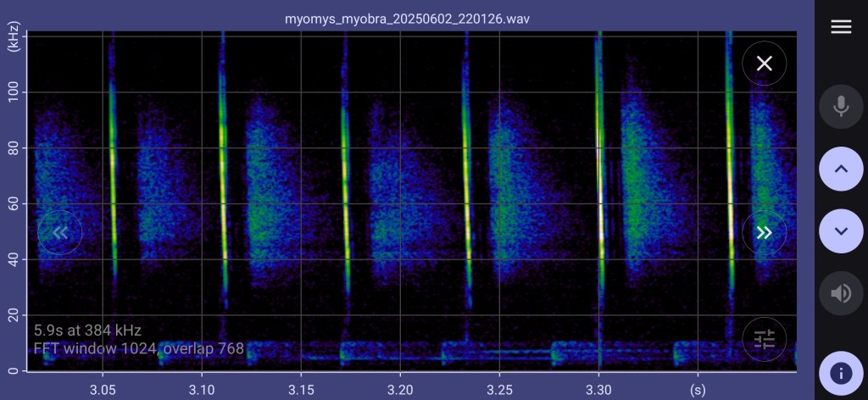Toggle the speaker audio playback button
Screen dimensions: 868x400
click(x=840, y=293)
